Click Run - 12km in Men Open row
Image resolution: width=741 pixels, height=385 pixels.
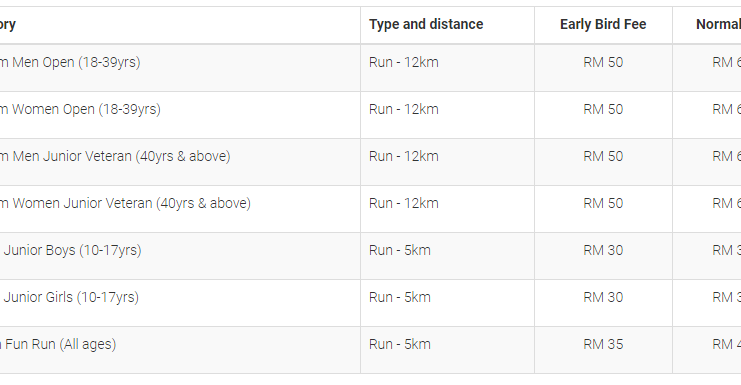(404, 62)
